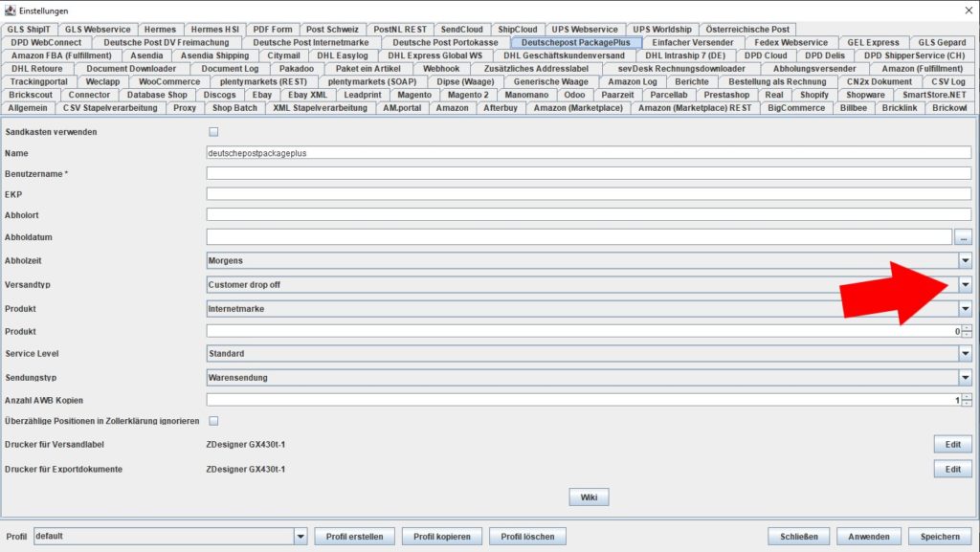Open the Amazon (Marketplace) REST tab
The height and width of the screenshot is (552, 980).
click(x=695, y=108)
